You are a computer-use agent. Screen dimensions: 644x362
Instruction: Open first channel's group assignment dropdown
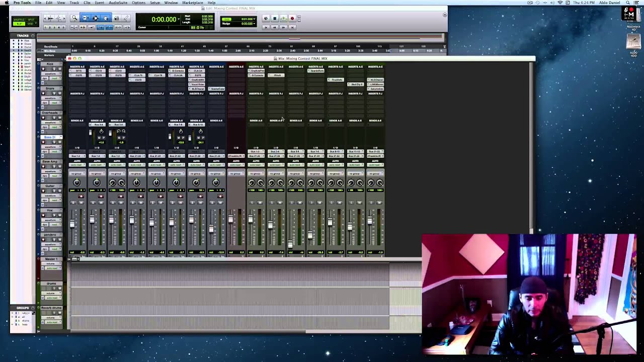77,173
